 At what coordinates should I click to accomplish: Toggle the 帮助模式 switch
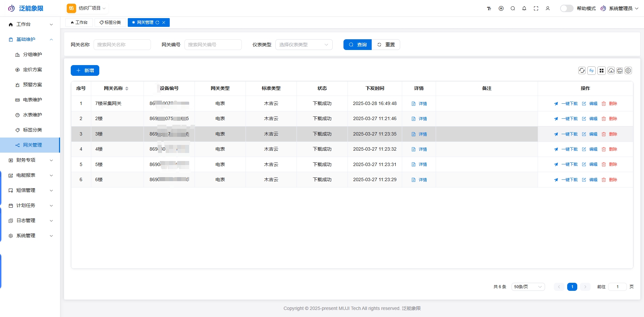(x=567, y=8)
